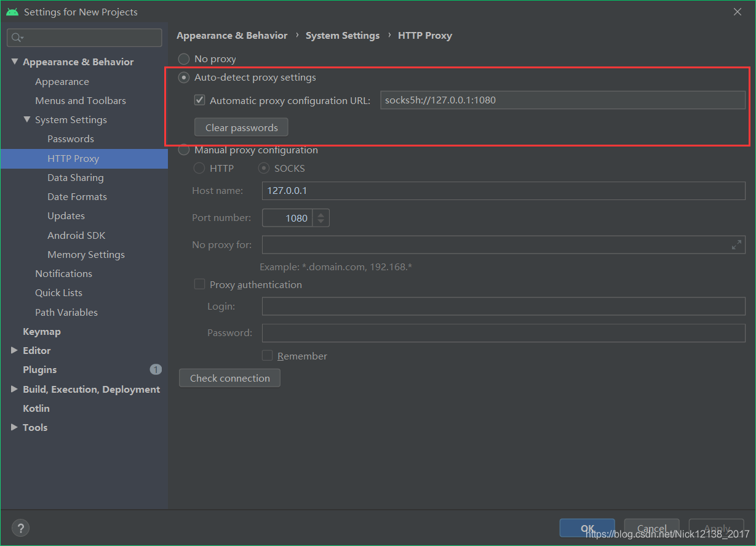Collapse the Appearance & Behavior tree node

tap(15, 62)
